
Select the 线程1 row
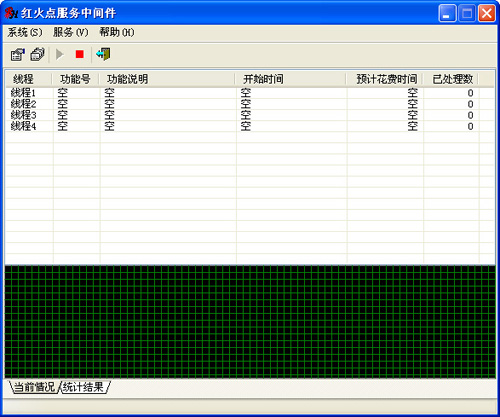coord(249,93)
